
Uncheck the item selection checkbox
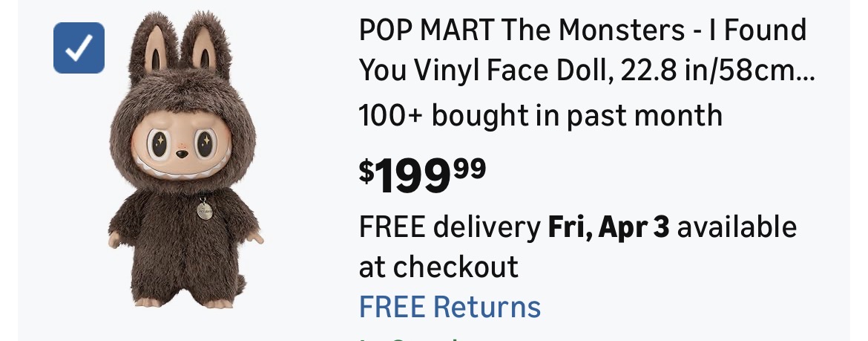79,48
